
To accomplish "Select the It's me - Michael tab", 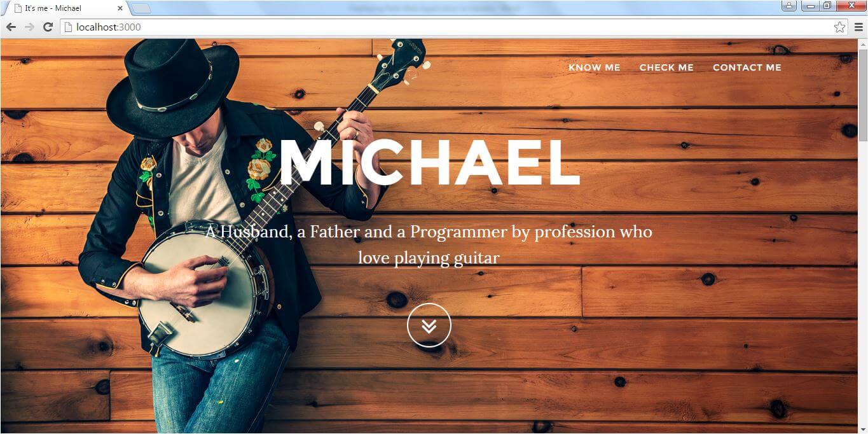I will tap(64, 8).
